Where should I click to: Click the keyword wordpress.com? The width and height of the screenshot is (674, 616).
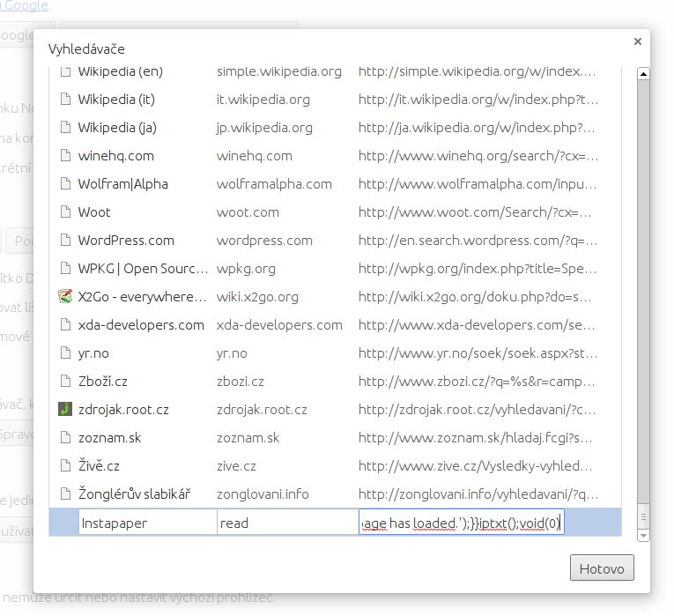[264, 241]
